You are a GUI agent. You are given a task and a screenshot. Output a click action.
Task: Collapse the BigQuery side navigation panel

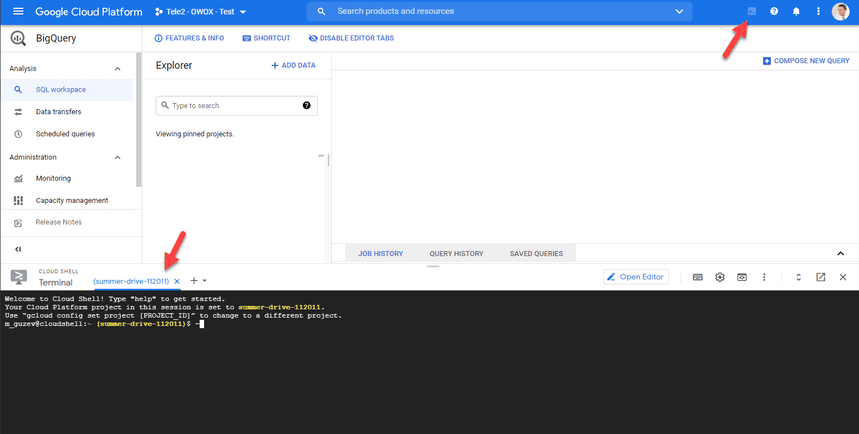18,249
